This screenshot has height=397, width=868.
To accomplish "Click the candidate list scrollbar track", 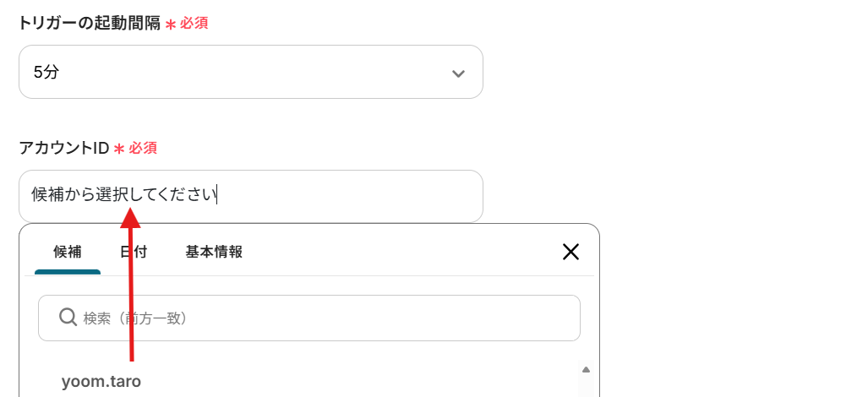I will tap(585, 387).
